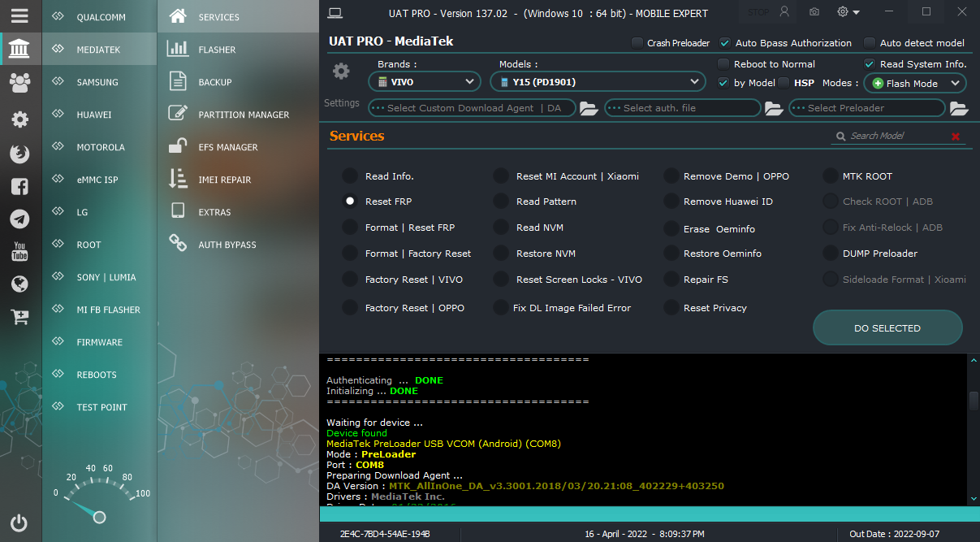Uncheck Read System Info. option
Image resolution: width=980 pixels, height=542 pixels.
[870, 64]
